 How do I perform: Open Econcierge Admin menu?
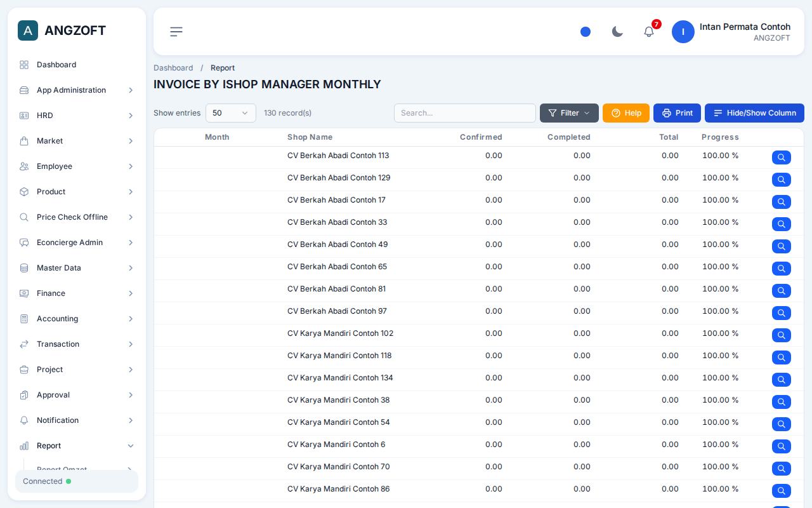click(x=77, y=243)
